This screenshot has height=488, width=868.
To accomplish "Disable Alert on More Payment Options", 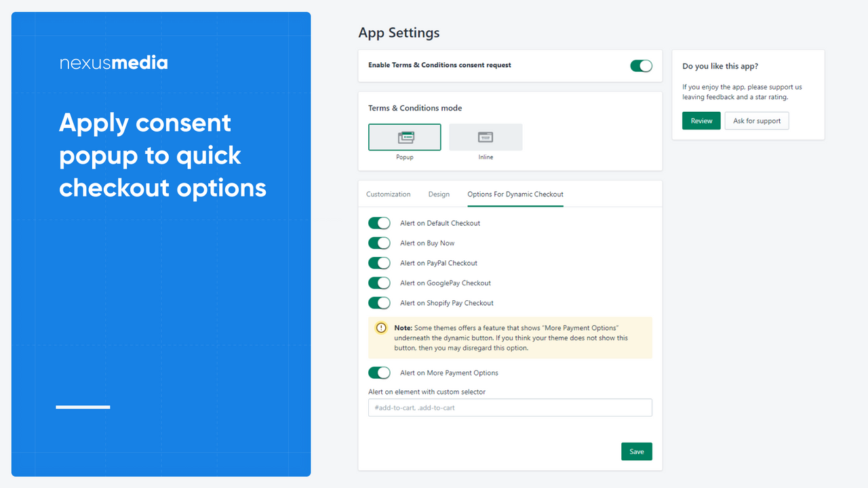I will coord(379,372).
